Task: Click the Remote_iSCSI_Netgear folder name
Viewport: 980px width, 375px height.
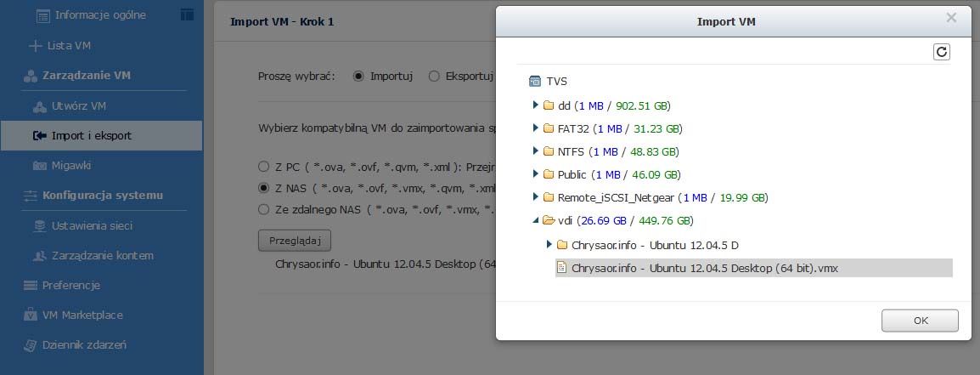Action: coord(616,198)
